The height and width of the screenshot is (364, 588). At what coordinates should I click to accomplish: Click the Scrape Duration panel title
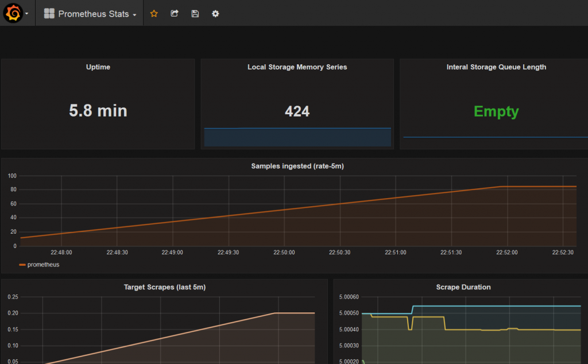463,287
